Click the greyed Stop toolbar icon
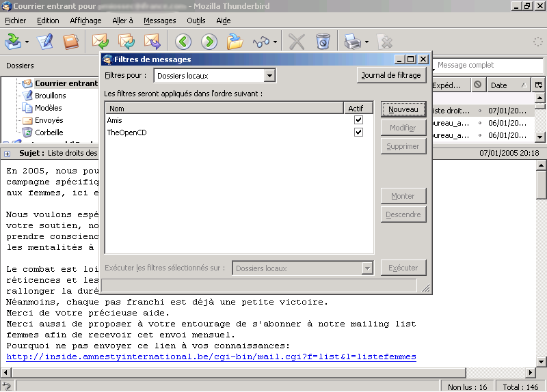Viewport: 547px width, 392px height. click(385, 42)
